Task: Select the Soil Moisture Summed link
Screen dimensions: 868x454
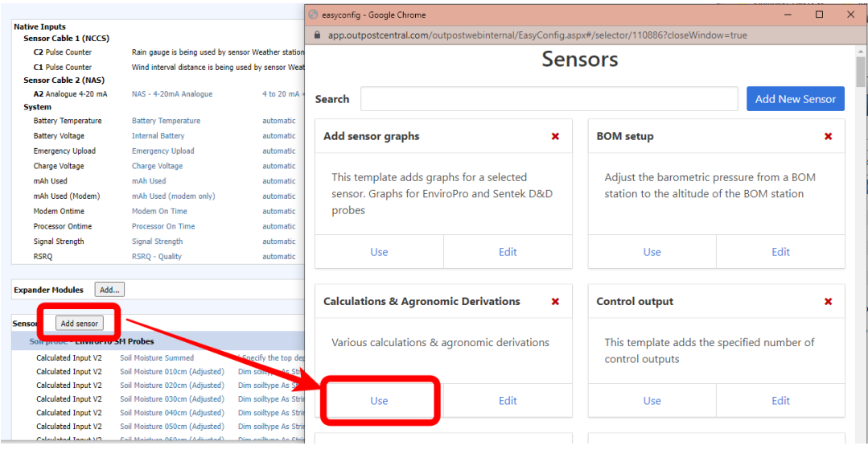Action: tap(157, 358)
